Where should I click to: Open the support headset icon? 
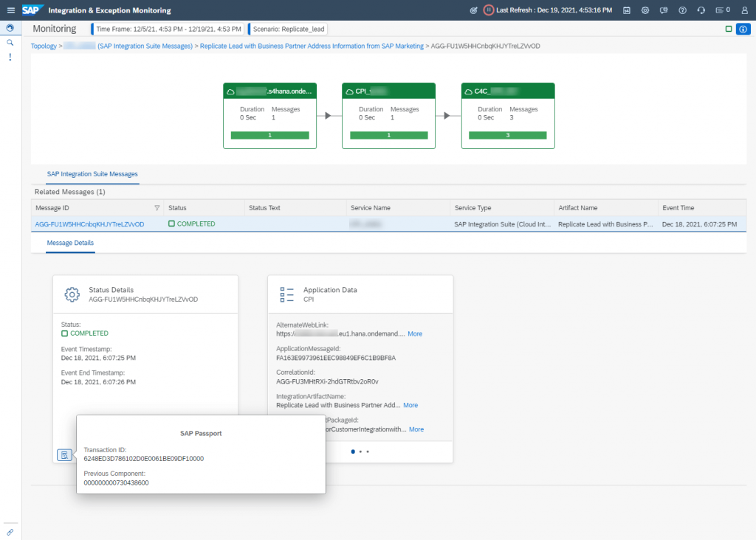[x=701, y=10]
